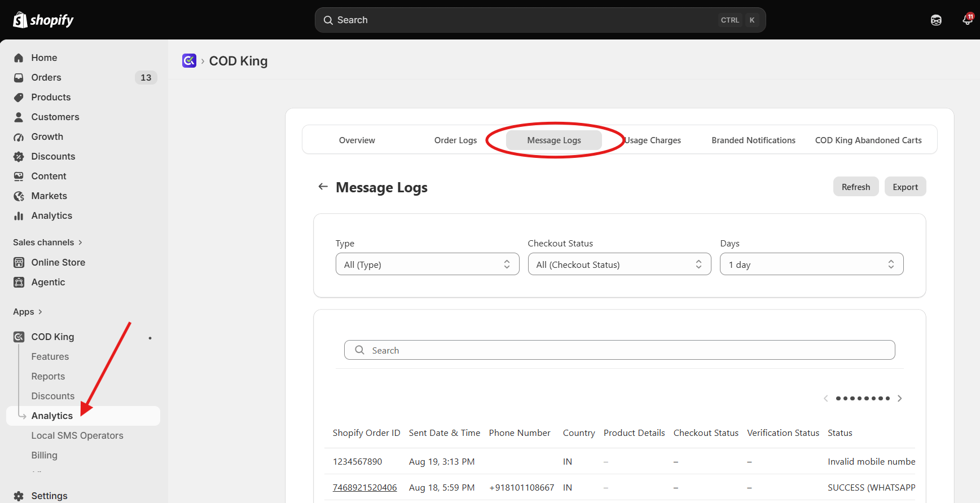Select the Message Logs tab

pyautogui.click(x=554, y=140)
